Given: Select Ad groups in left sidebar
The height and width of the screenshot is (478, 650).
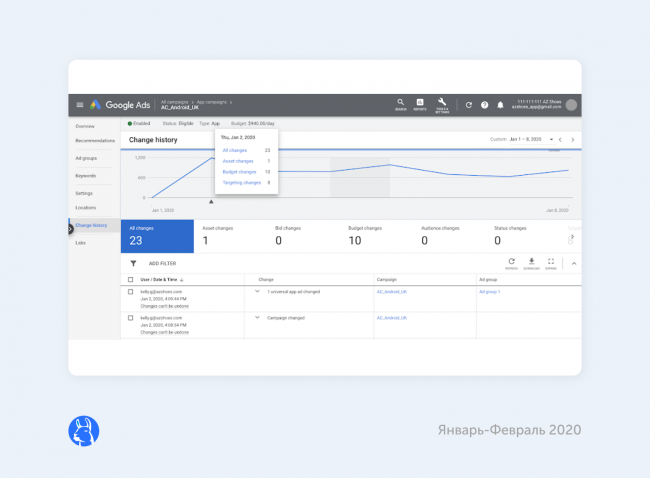Looking at the screenshot, I should click(86, 158).
